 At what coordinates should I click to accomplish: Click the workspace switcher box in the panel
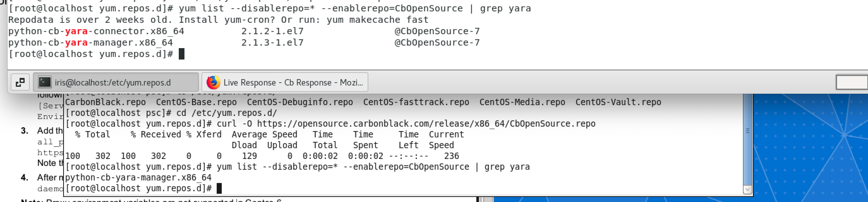coord(851,82)
